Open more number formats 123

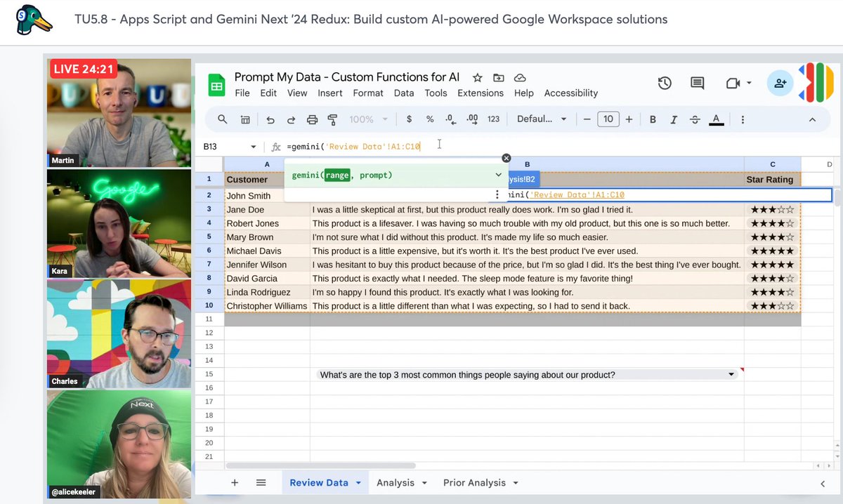[494, 119]
